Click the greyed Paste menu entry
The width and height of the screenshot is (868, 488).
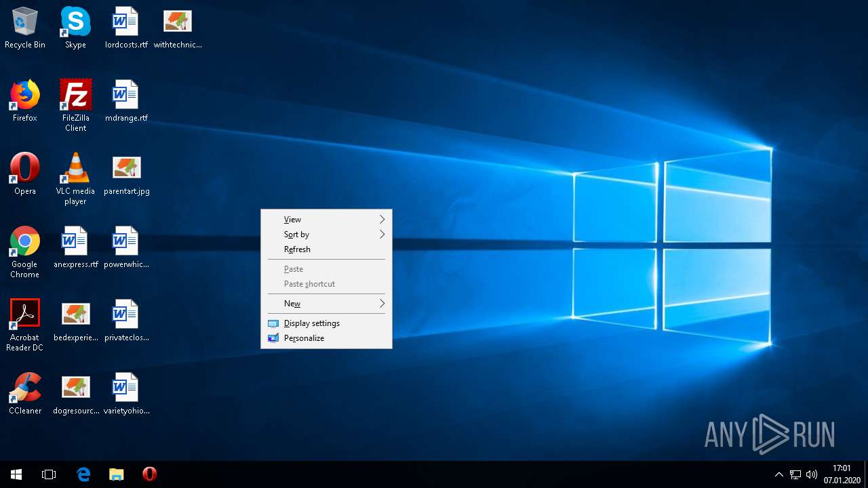pyautogui.click(x=326, y=269)
